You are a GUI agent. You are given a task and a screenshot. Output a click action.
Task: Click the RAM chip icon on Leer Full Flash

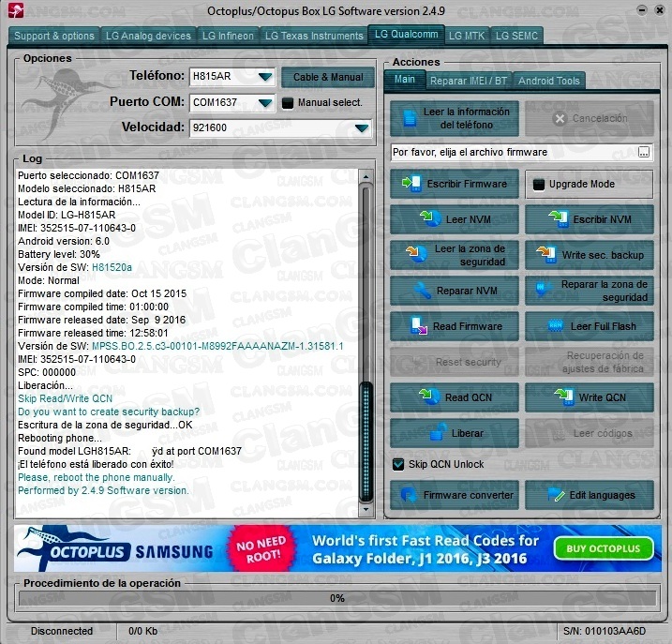point(556,326)
